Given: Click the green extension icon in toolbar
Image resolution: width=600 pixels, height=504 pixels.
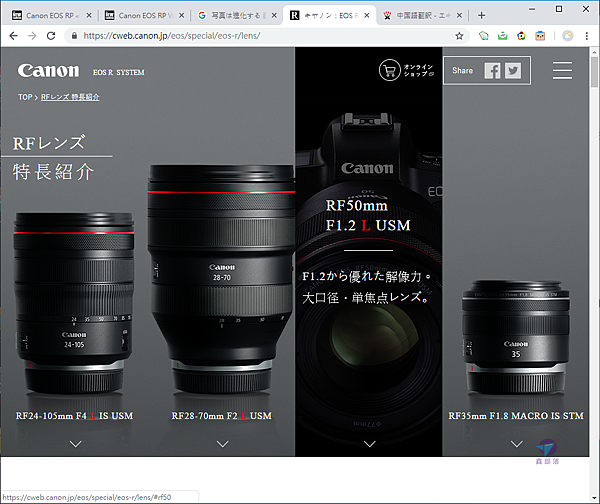Looking at the screenshot, I should coord(502,36).
